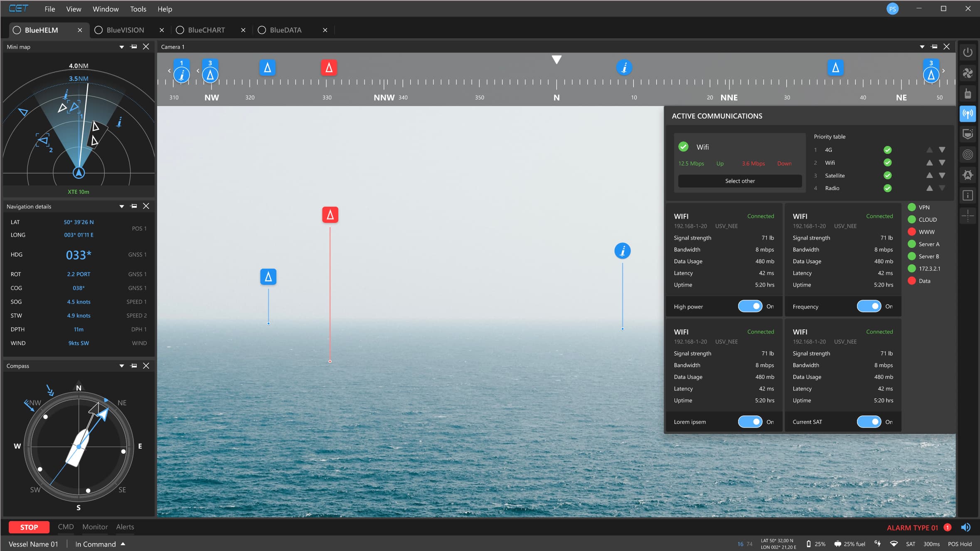Click the red alarm count badge
The width and height of the screenshot is (980, 551).
click(947, 527)
